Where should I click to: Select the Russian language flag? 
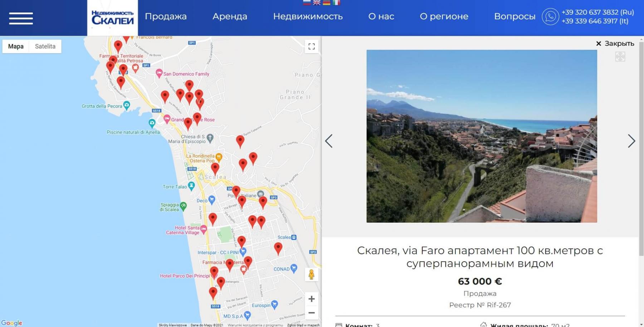tap(307, 3)
